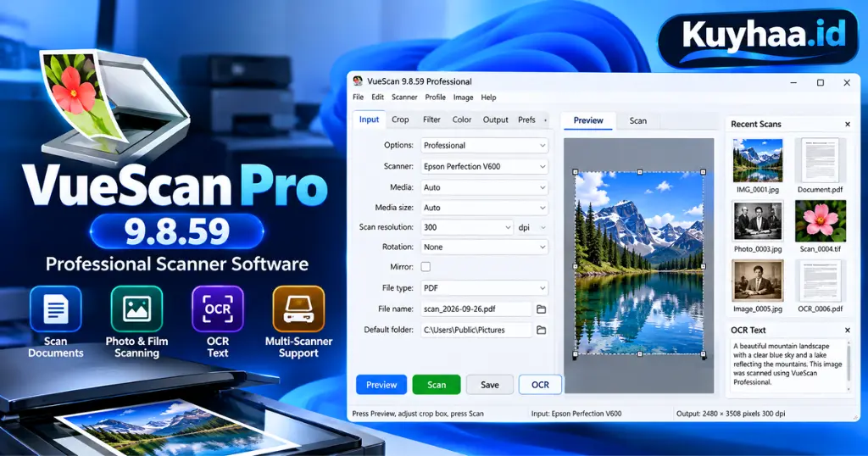Expand the File type dropdown showing PDF

484,288
